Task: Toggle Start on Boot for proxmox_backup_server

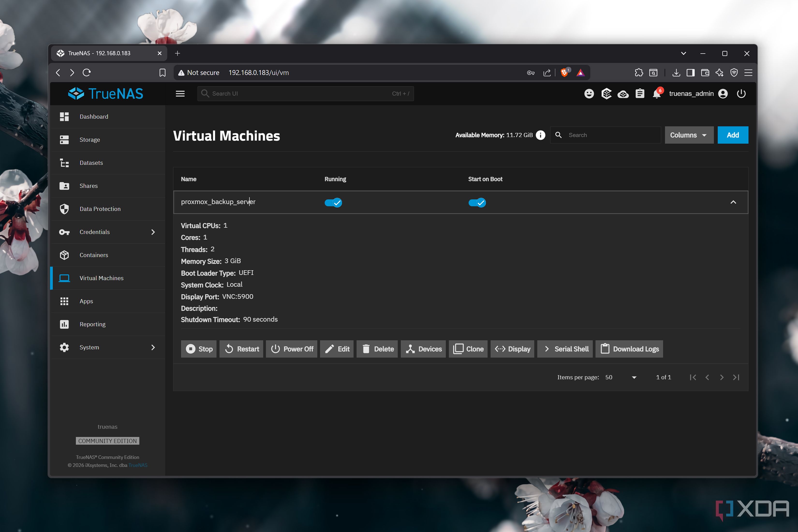Action: tap(477, 203)
